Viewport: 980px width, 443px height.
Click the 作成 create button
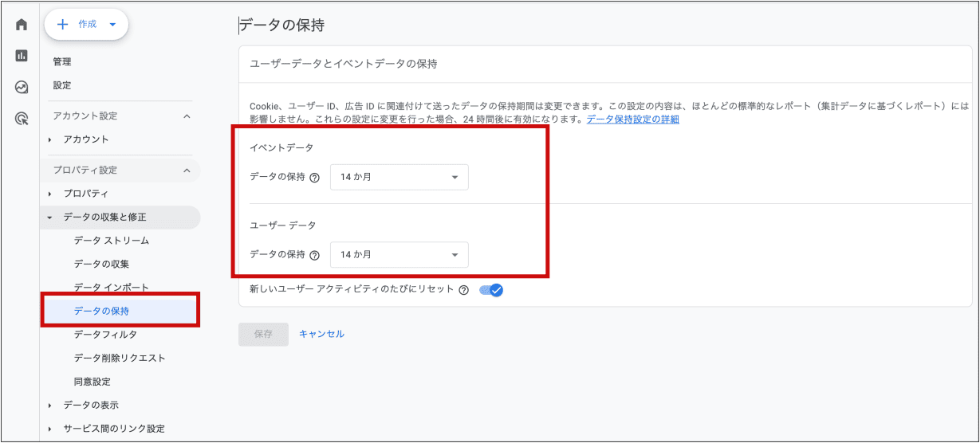[x=86, y=24]
